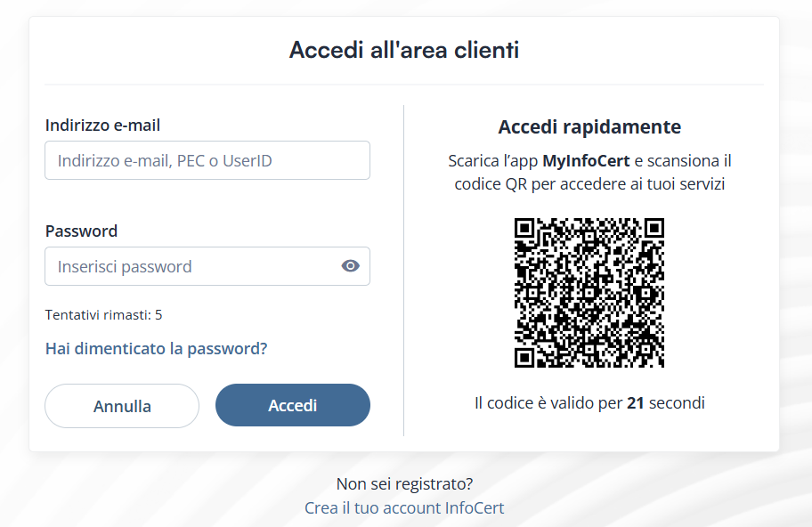Image resolution: width=812 pixels, height=527 pixels.
Task: Click the "21" seconds countdown number
Action: click(x=635, y=403)
